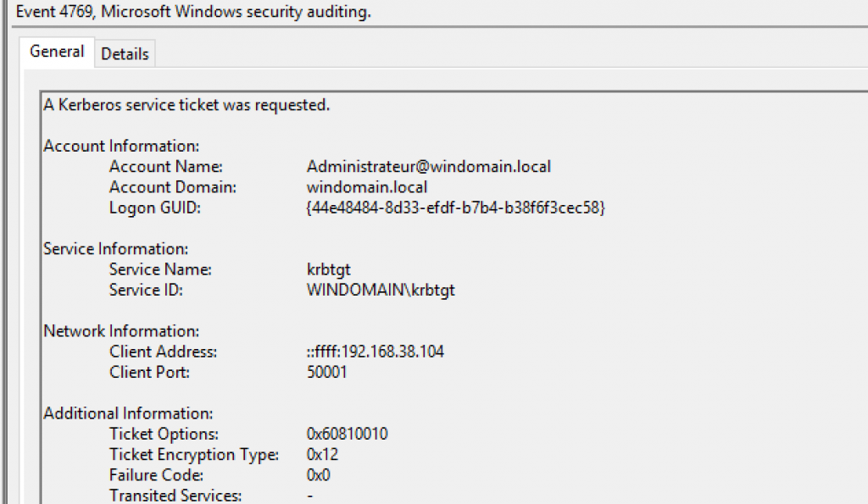Screen dimensions: 868x504
Task: Click the Service Information heading
Action: [x=115, y=249]
